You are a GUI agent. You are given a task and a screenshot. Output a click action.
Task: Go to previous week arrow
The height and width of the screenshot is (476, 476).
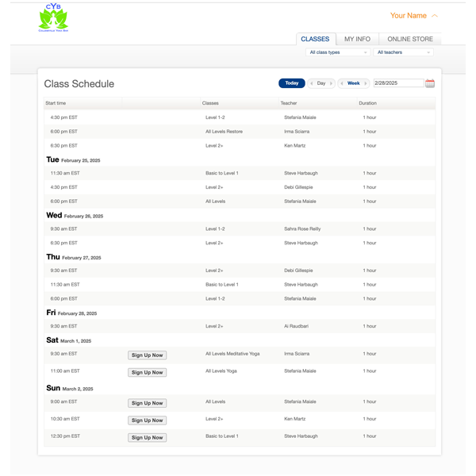(x=342, y=83)
